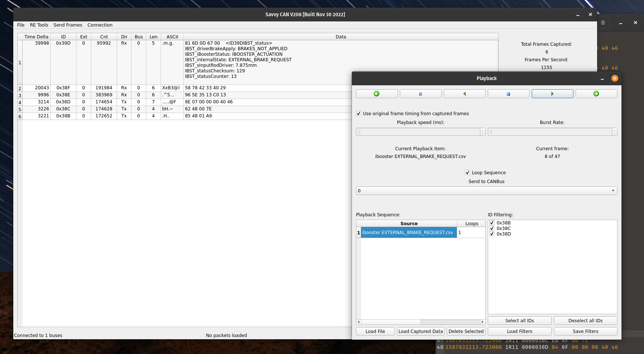This screenshot has width=644, height=354.
Task: Disable the Loop Sequence checkbox
Action: click(x=467, y=173)
